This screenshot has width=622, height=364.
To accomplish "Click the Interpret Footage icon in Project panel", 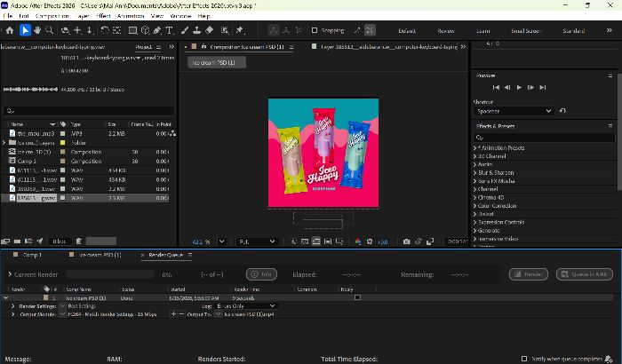I will (5, 241).
